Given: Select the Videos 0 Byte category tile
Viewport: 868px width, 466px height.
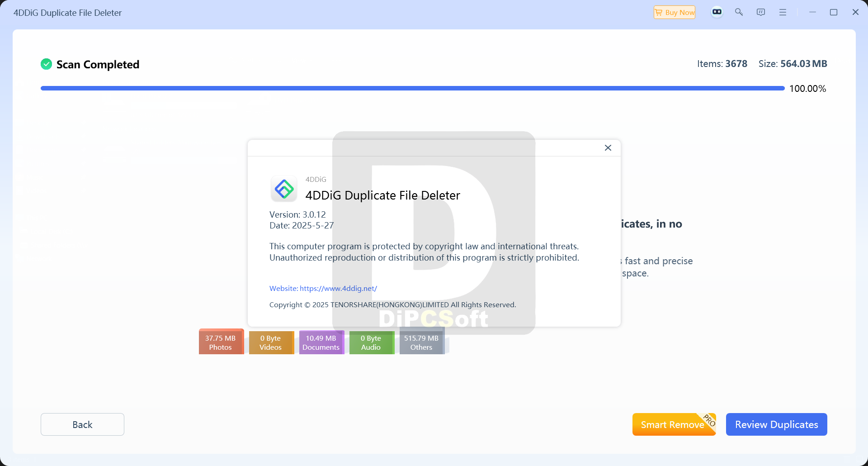Looking at the screenshot, I should click(x=271, y=342).
